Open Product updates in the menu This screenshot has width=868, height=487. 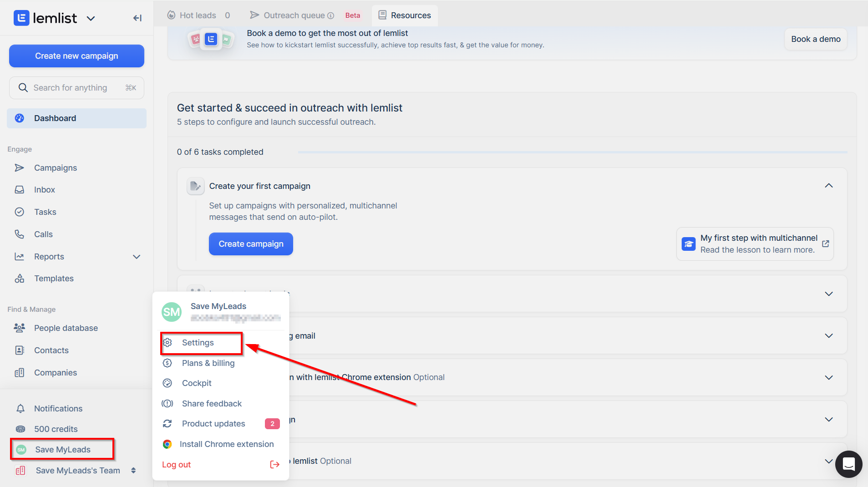click(x=213, y=424)
